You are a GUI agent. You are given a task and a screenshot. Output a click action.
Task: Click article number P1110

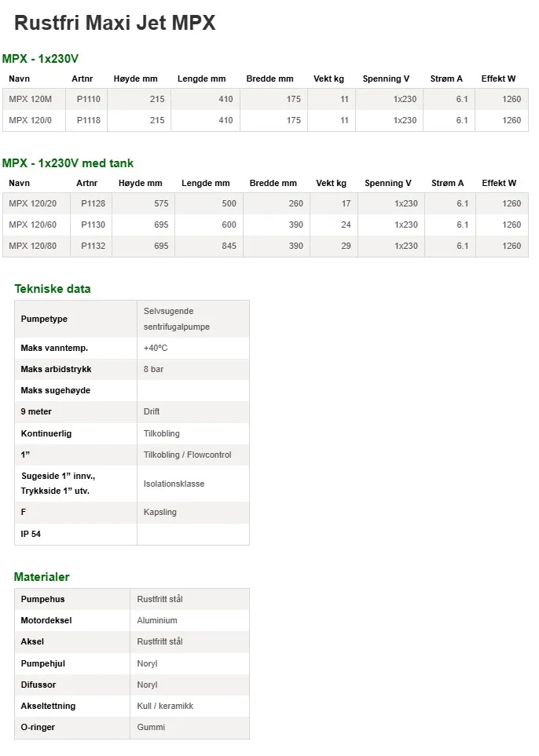[88, 99]
